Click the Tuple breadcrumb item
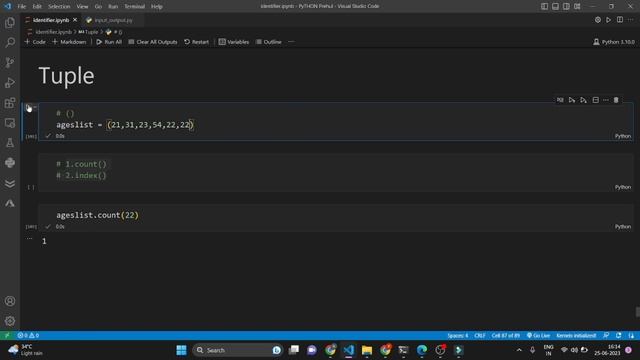 pyautogui.click(x=89, y=32)
